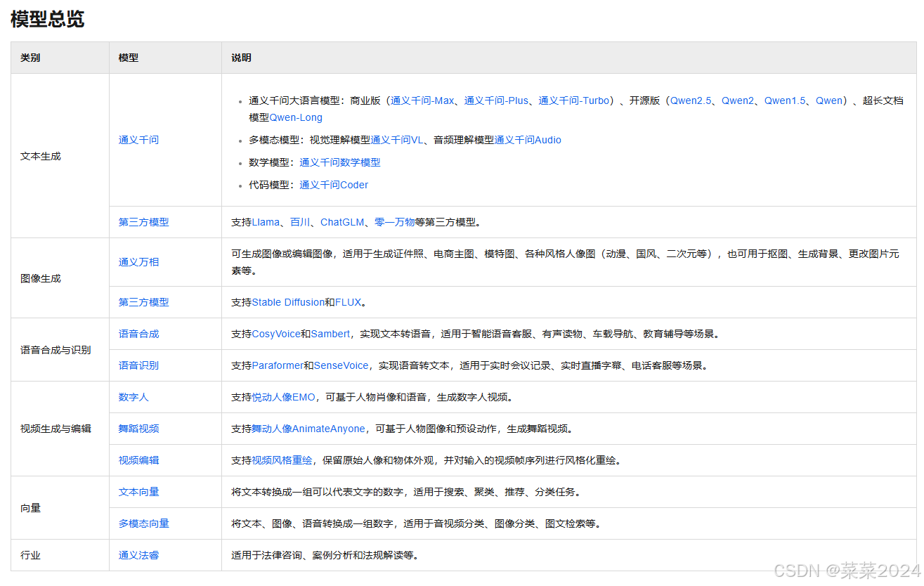
Task: Open the 通义千问 model link
Action: [x=138, y=140]
